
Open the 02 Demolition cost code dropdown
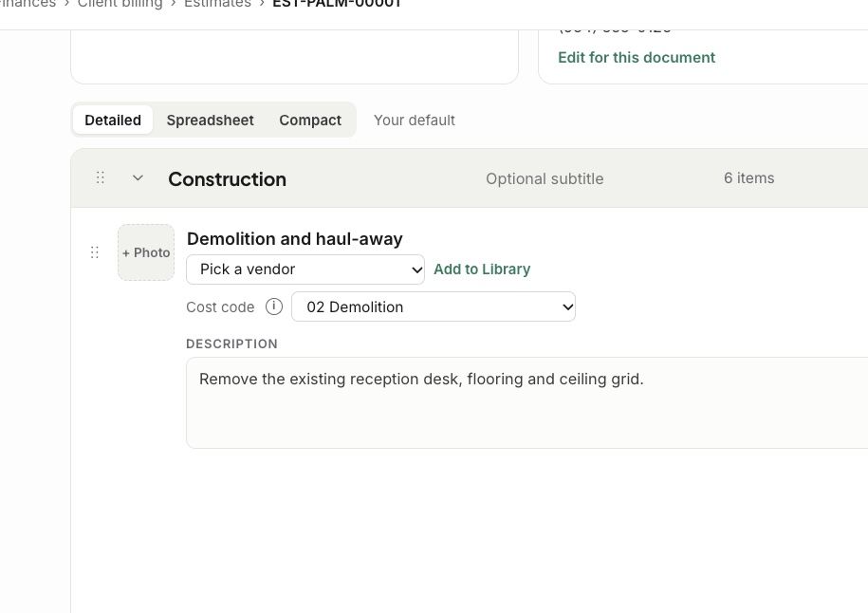(434, 306)
